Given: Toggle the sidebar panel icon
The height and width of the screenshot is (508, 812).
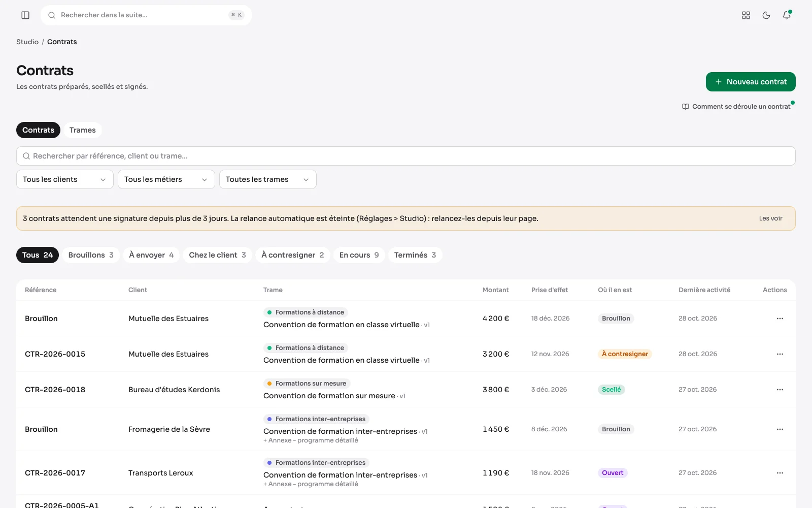Looking at the screenshot, I should point(25,15).
